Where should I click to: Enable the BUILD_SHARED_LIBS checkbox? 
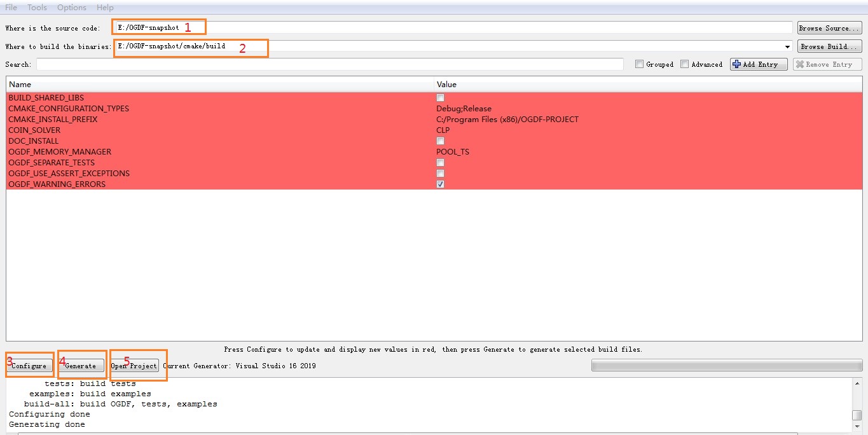click(x=440, y=97)
